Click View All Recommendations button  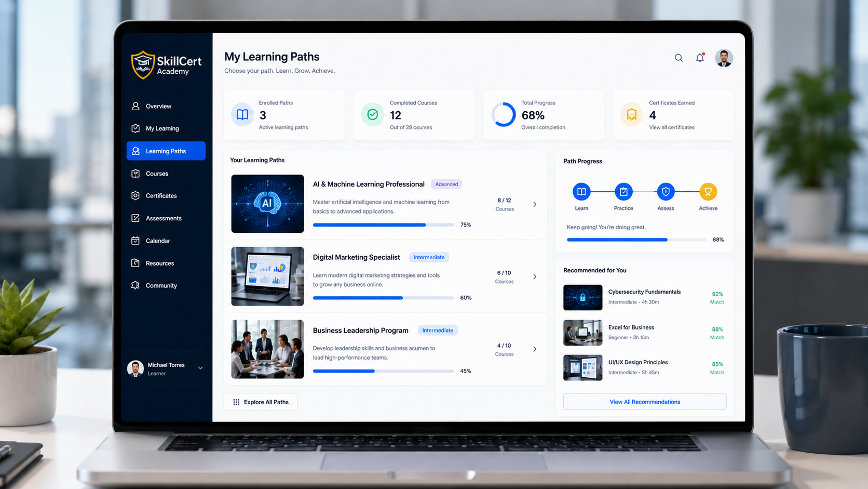click(645, 402)
